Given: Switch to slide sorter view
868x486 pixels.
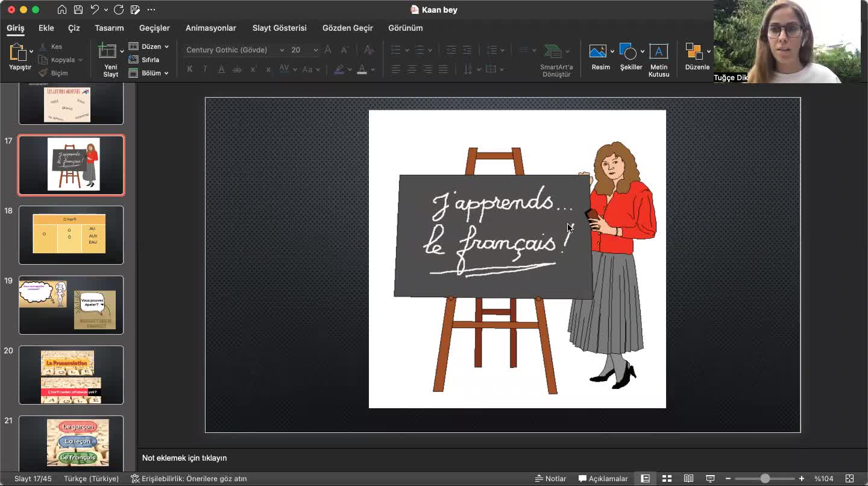Looking at the screenshot, I should [x=667, y=478].
